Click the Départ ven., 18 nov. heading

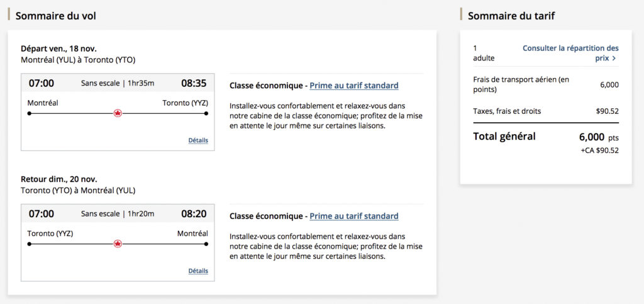point(58,48)
